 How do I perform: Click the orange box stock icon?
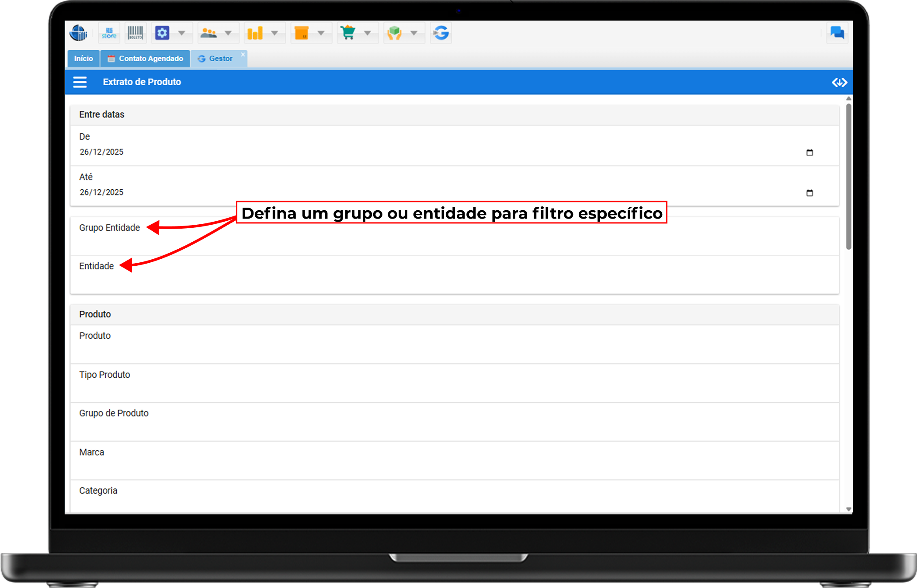point(302,33)
